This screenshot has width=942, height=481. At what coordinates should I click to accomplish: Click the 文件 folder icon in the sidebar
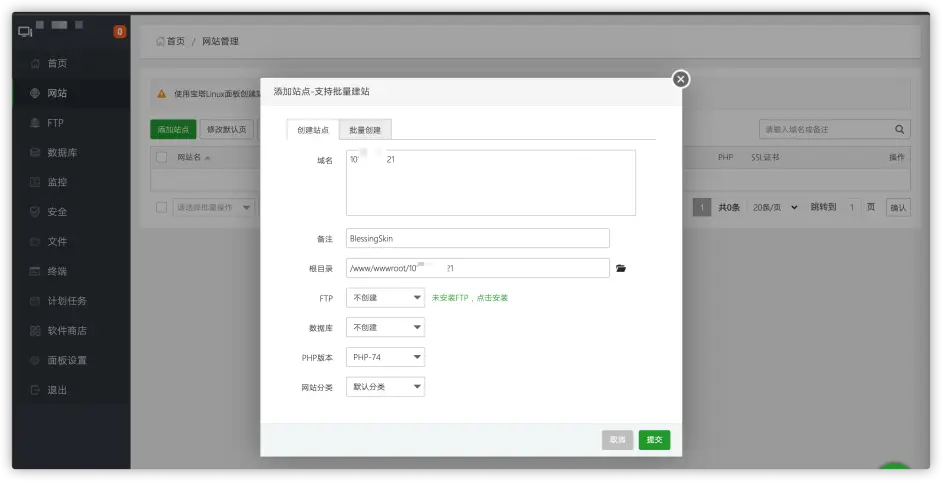[x=35, y=241]
